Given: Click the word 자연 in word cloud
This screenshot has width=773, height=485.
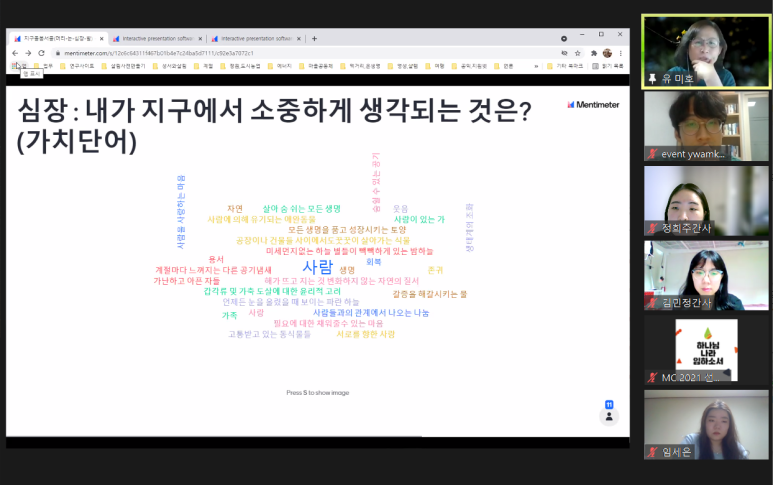Looking at the screenshot, I should pyautogui.click(x=235, y=209).
